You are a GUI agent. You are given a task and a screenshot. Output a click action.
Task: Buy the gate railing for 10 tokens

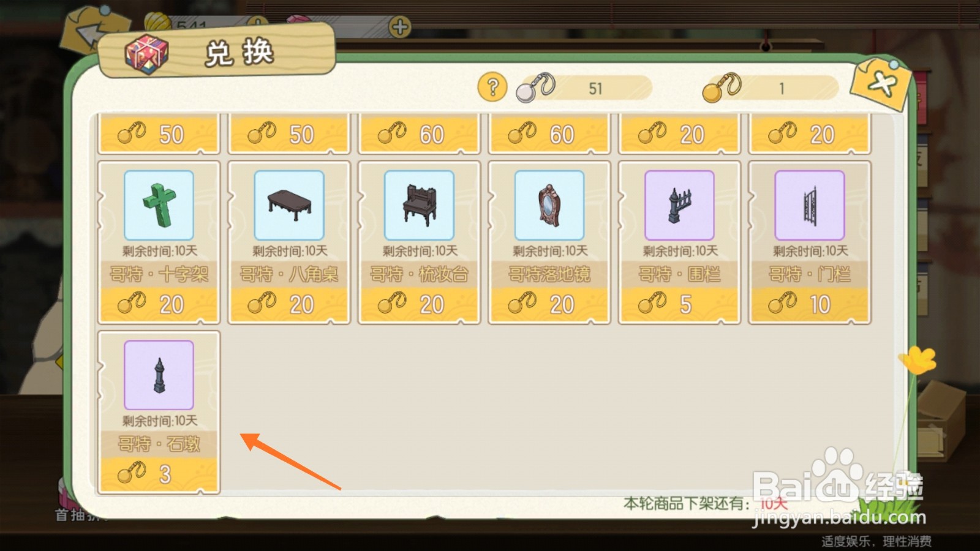point(810,304)
